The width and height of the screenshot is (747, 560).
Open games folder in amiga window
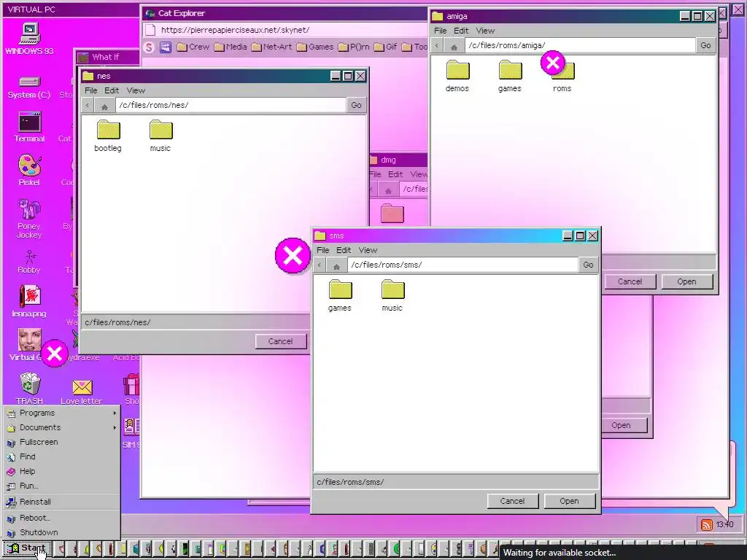coord(510,76)
